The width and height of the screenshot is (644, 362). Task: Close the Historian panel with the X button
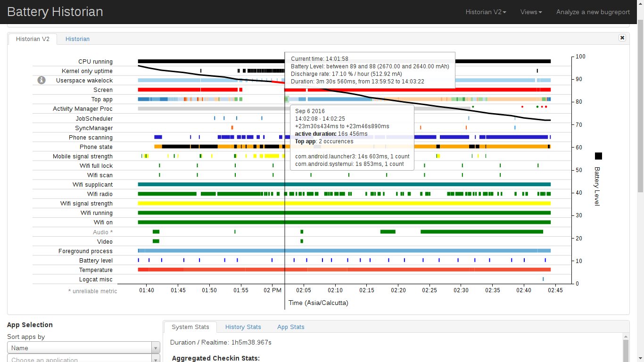point(622,38)
